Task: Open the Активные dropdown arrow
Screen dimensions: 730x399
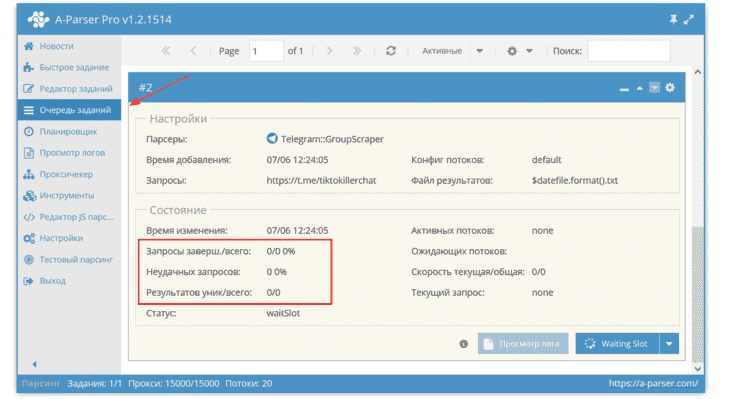Action: [480, 51]
